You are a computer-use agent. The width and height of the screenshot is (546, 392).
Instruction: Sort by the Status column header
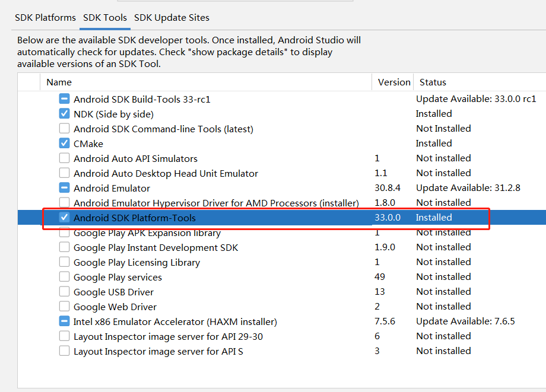480,82
